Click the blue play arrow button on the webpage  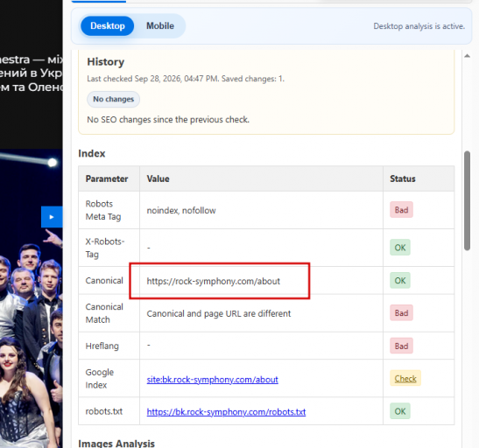coord(52,217)
